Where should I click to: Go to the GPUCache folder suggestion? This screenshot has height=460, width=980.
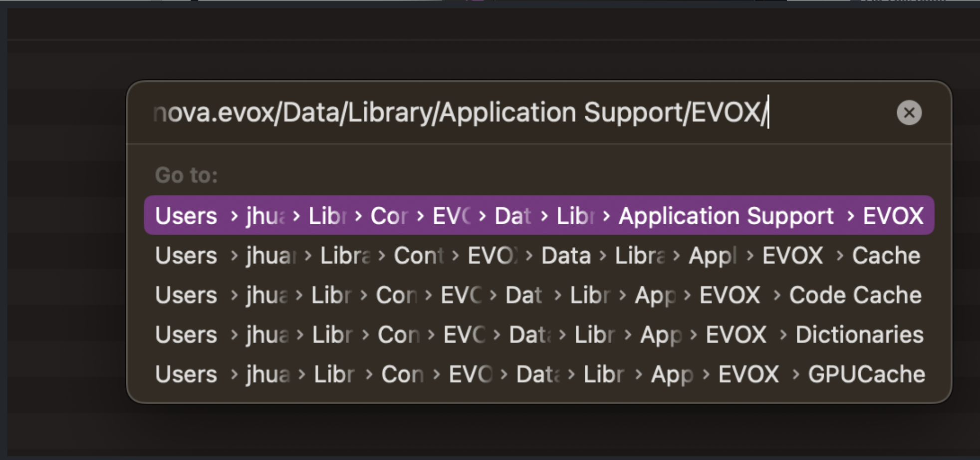pos(866,374)
